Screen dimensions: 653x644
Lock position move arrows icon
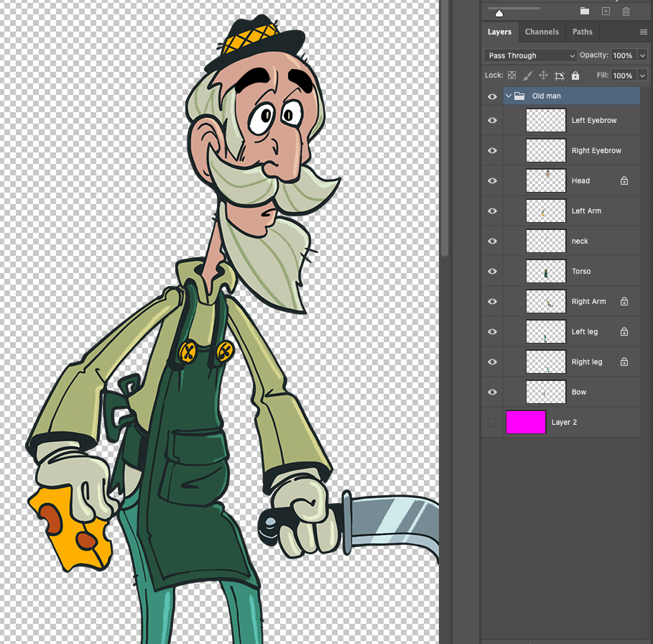coord(544,75)
